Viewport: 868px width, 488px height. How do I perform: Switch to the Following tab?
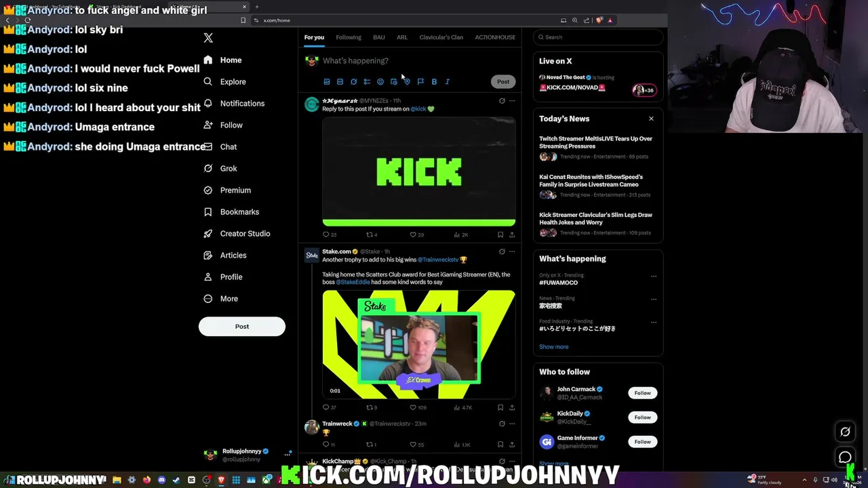(349, 37)
